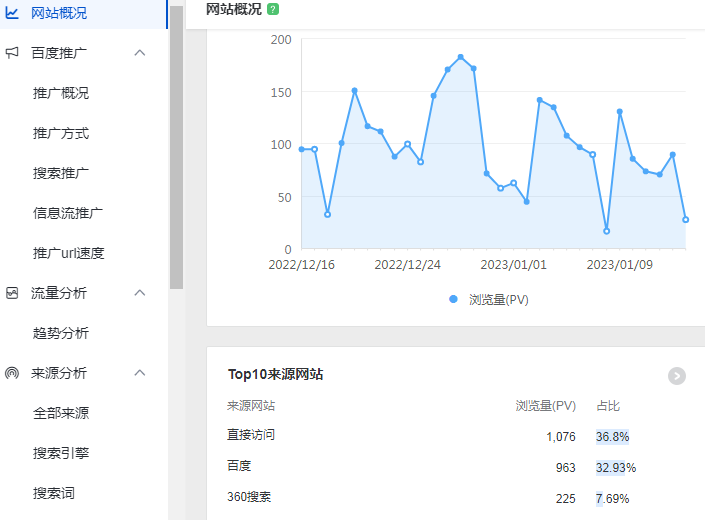Click the 来源分析 signal icon
This screenshot has width=705, height=520.
click(12, 373)
